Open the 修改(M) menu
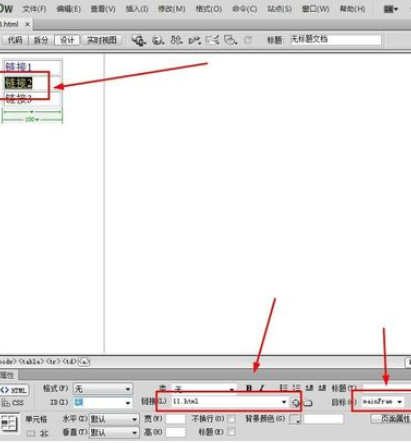The width and height of the screenshot is (411, 443). tap(172, 9)
